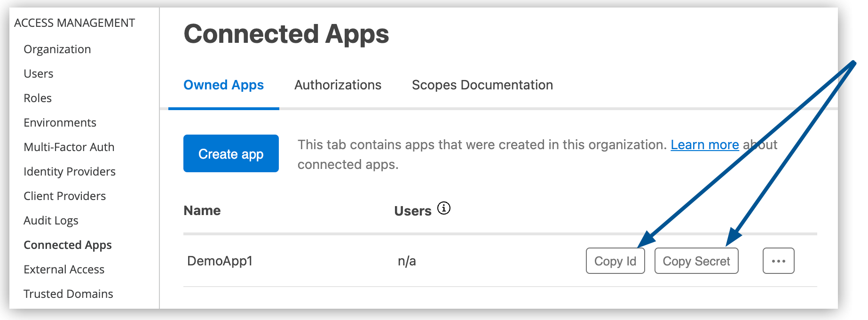This screenshot has height=320, width=868.
Task: View the Users column info tooltip
Action: pyautogui.click(x=444, y=208)
